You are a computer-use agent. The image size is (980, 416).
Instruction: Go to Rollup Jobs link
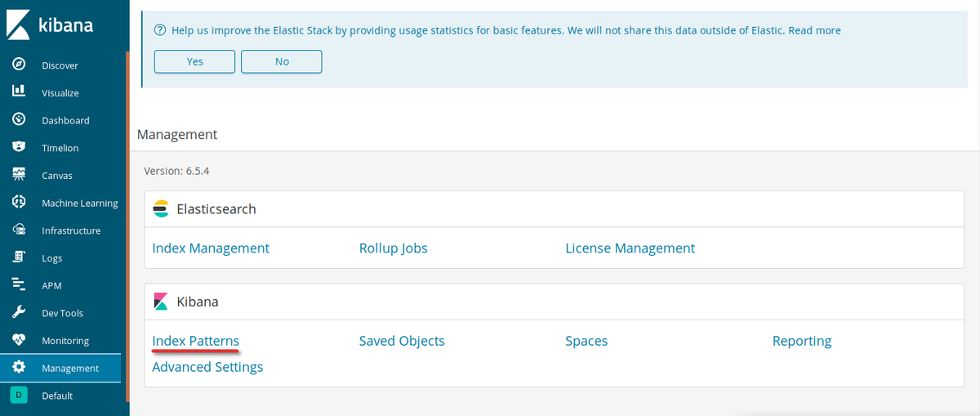click(x=393, y=248)
